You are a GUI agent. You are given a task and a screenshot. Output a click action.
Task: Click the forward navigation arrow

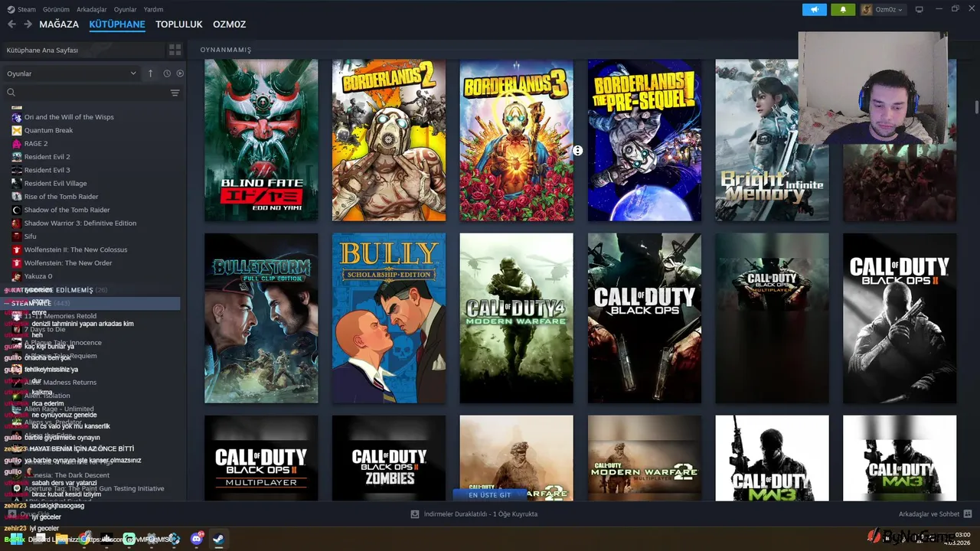pyautogui.click(x=28, y=24)
